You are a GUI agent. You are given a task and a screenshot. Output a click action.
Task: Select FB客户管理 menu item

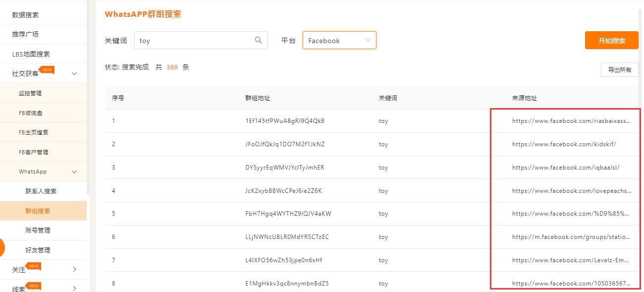(x=33, y=152)
